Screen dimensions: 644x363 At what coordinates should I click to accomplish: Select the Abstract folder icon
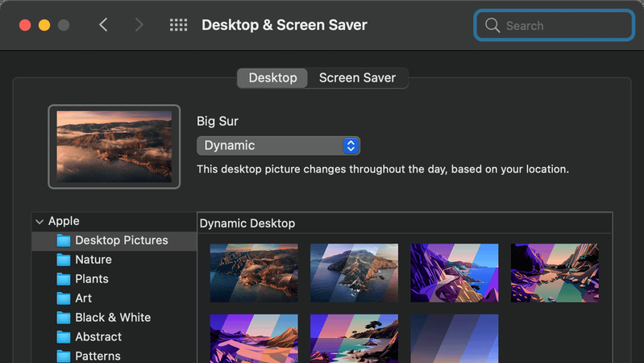[x=64, y=337]
